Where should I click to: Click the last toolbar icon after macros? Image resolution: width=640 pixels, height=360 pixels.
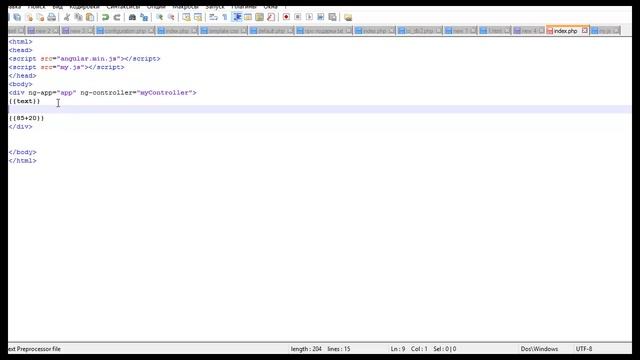[x=348, y=17]
